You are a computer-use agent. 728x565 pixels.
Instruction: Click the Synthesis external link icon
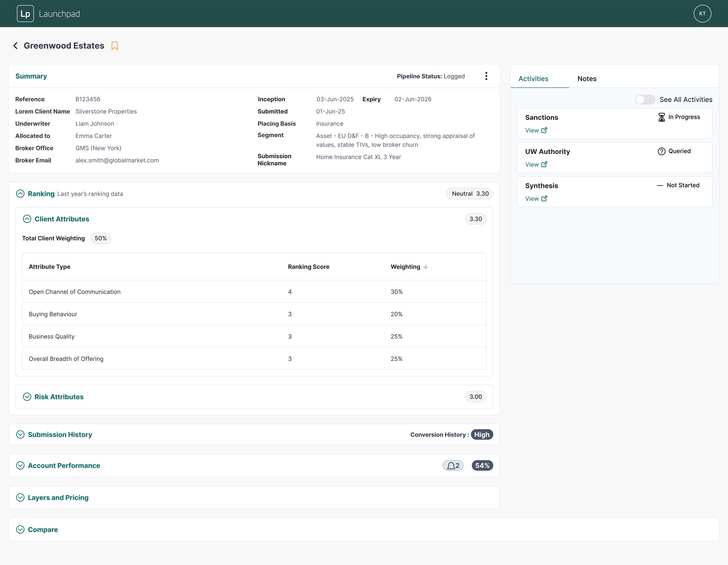(544, 199)
